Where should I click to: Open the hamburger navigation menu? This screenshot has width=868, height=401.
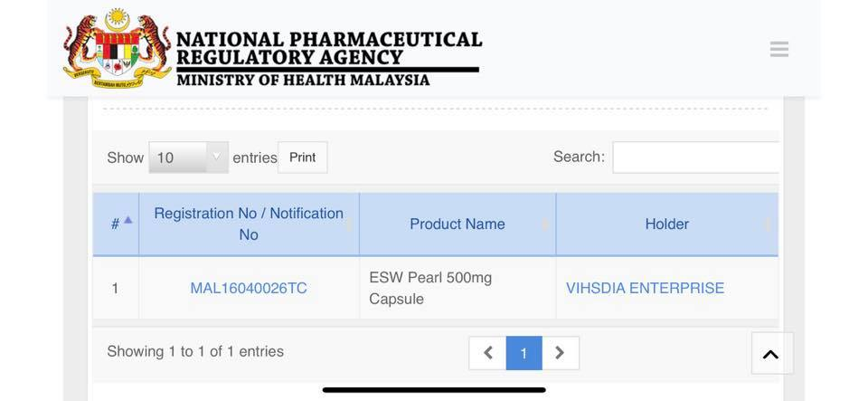778,50
